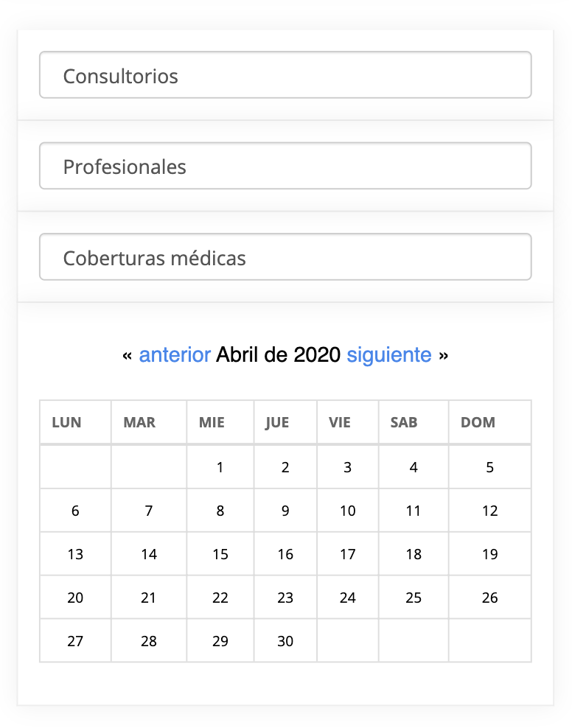
Task: Pick day 5 in the DOM column
Action: [490, 467]
